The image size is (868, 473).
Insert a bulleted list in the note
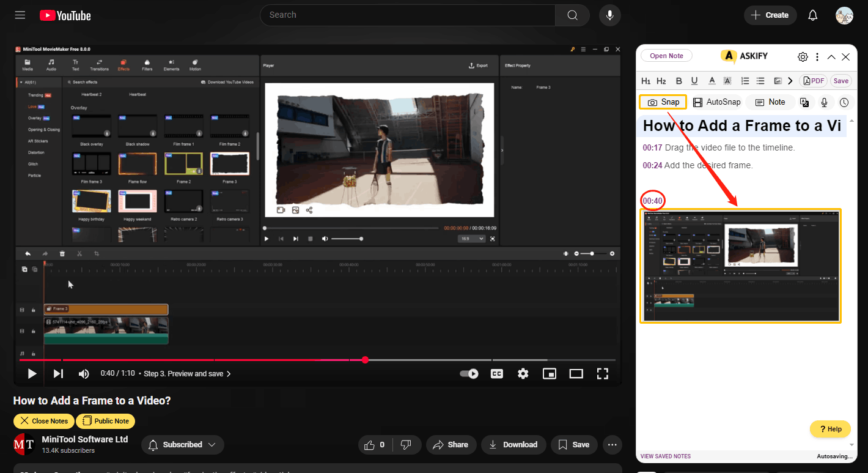click(x=760, y=81)
